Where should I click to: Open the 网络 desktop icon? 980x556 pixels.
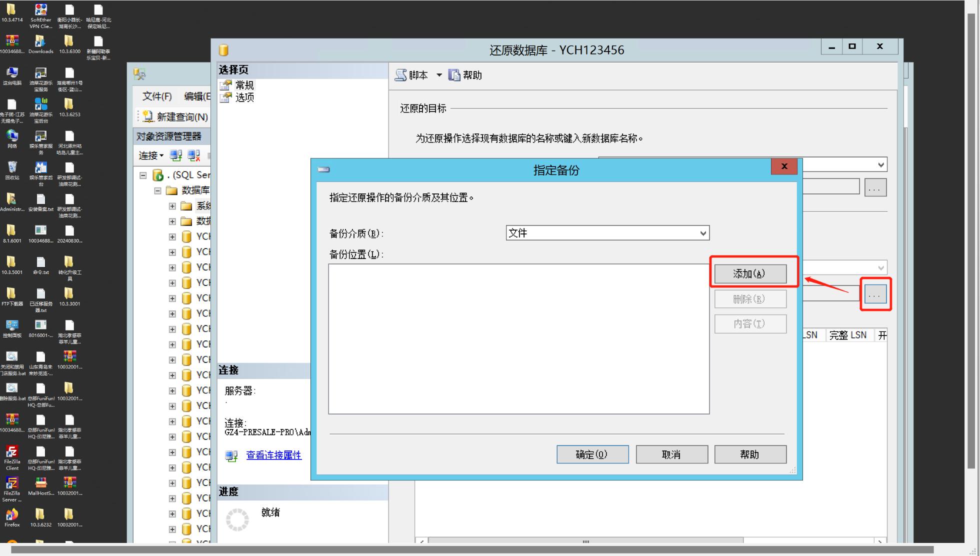pos(12,139)
